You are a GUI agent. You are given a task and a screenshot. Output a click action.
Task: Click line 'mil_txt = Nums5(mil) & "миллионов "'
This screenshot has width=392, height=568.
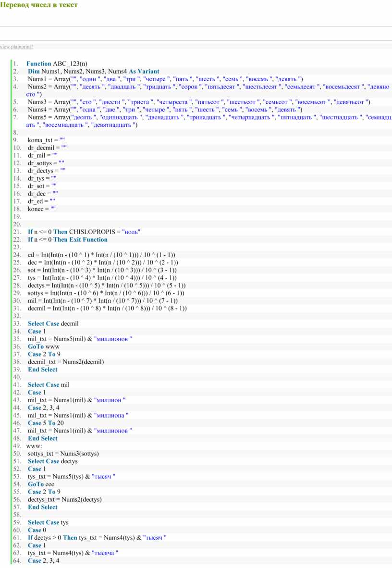80,339
